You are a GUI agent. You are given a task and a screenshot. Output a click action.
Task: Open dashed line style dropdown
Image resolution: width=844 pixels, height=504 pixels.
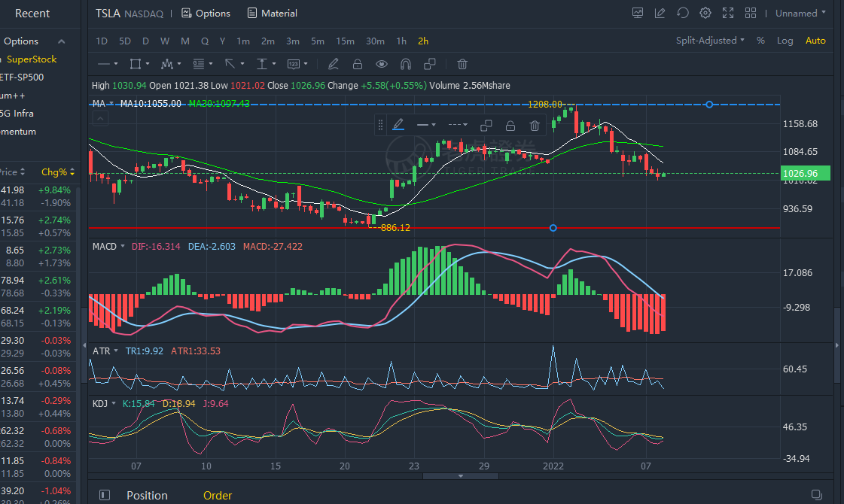click(x=458, y=125)
